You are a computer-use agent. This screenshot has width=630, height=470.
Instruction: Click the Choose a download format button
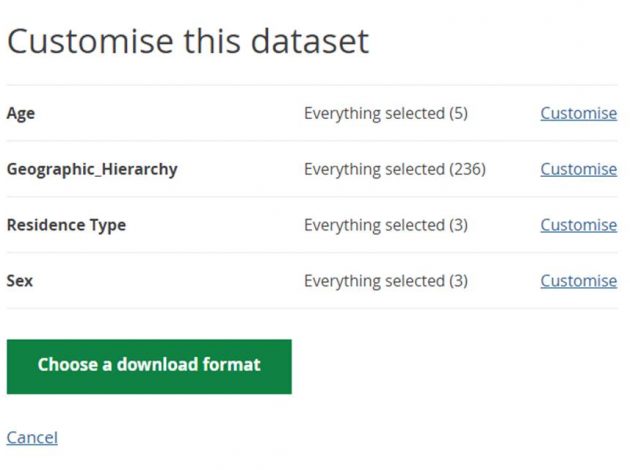(x=149, y=366)
